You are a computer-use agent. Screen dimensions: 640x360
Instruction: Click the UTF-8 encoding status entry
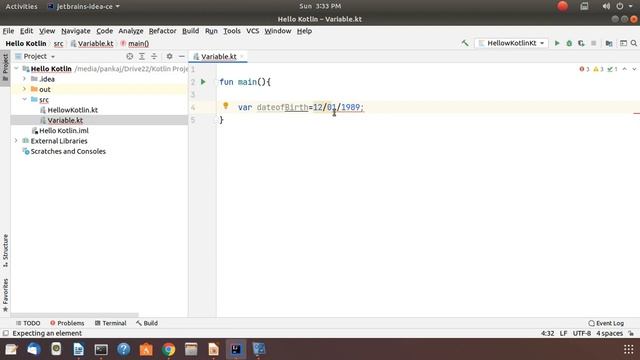coord(582,333)
